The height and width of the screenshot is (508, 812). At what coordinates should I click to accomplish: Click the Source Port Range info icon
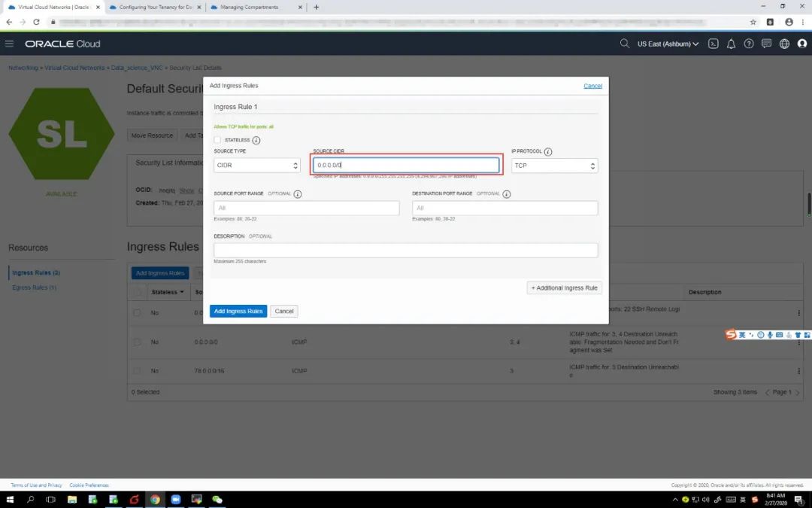tap(297, 194)
